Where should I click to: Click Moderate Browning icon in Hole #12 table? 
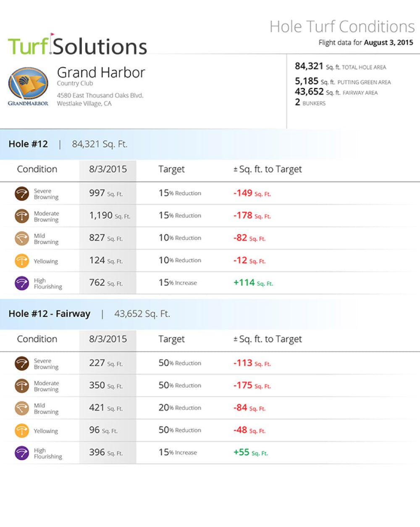[22, 216]
